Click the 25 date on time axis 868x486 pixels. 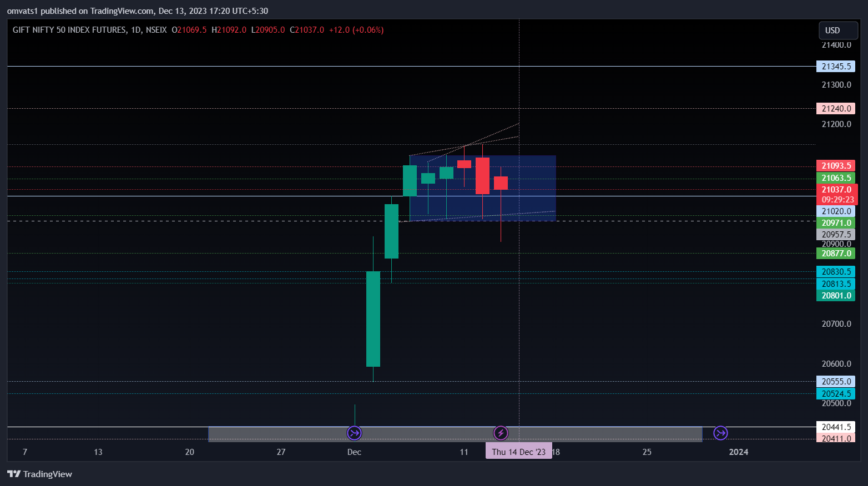(x=647, y=452)
